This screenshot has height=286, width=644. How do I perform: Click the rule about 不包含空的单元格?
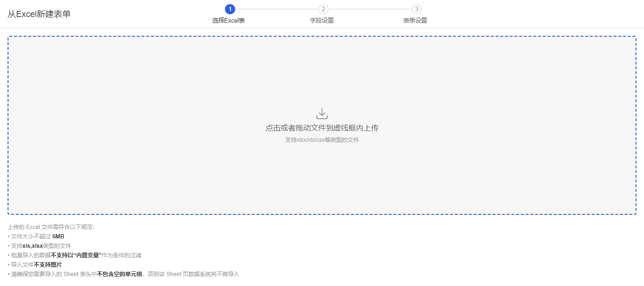(124, 274)
